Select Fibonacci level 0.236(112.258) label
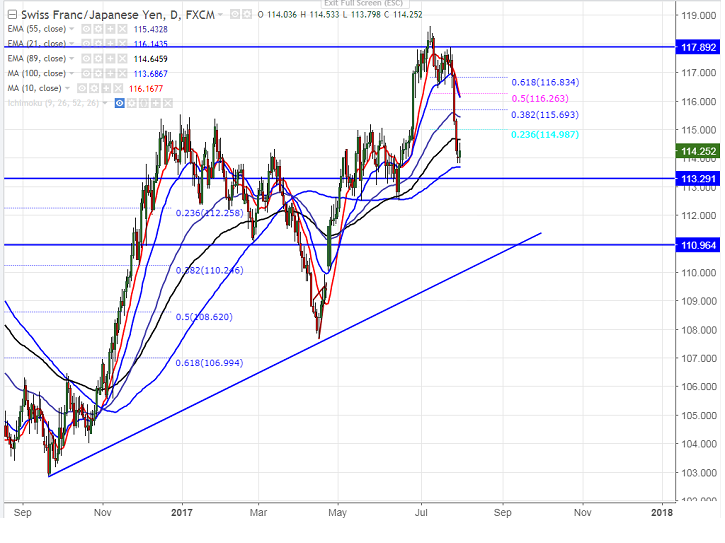 pyautogui.click(x=209, y=213)
